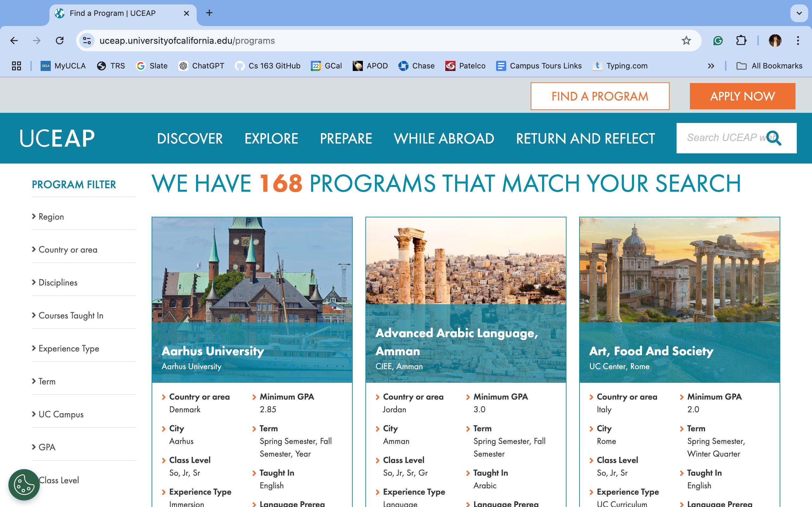812x507 pixels.
Task: Open the site information icon in address bar
Action: 87,41
